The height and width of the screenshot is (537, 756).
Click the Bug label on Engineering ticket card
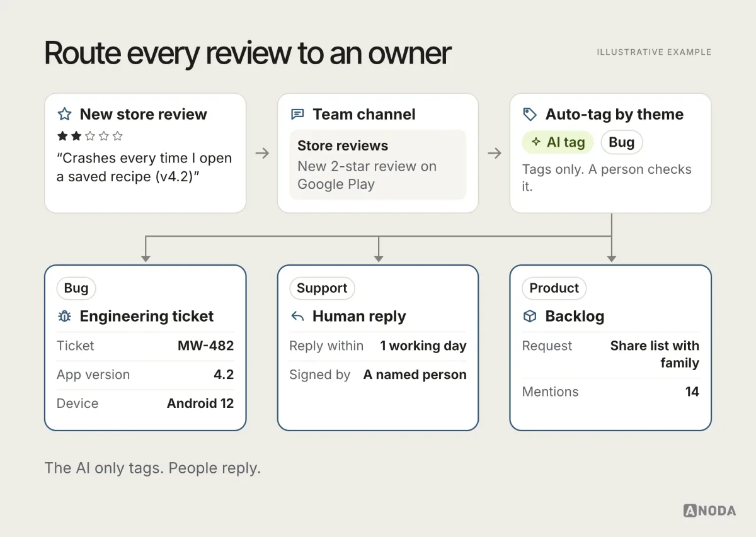(x=76, y=288)
